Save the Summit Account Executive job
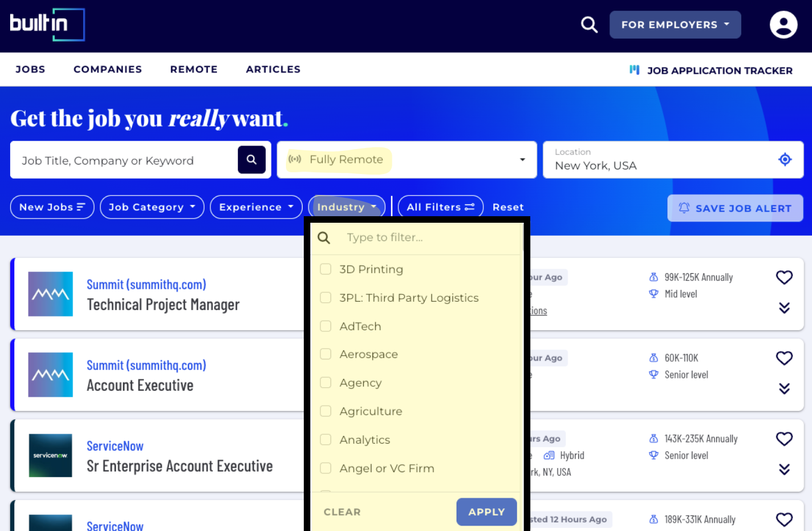This screenshot has height=531, width=812. tap(784, 358)
